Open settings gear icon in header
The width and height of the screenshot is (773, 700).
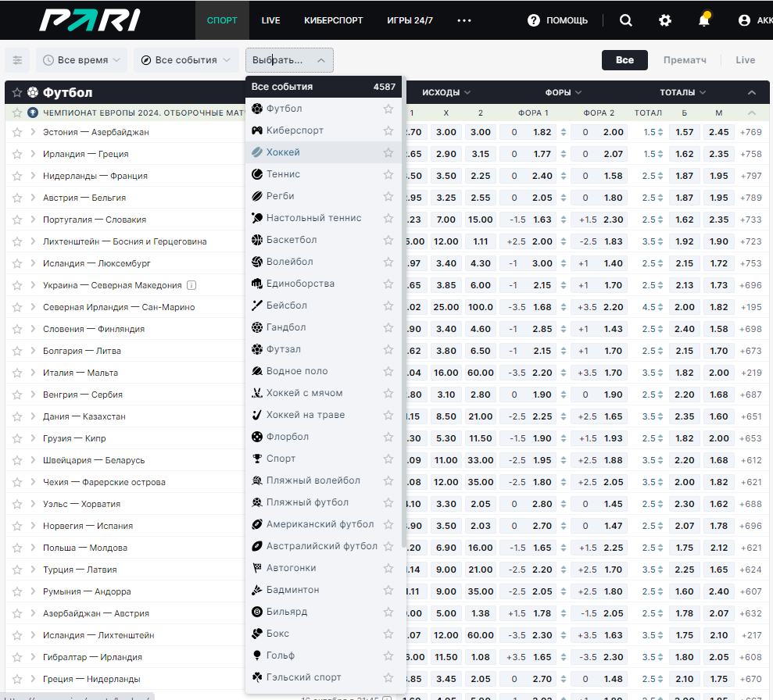point(665,20)
